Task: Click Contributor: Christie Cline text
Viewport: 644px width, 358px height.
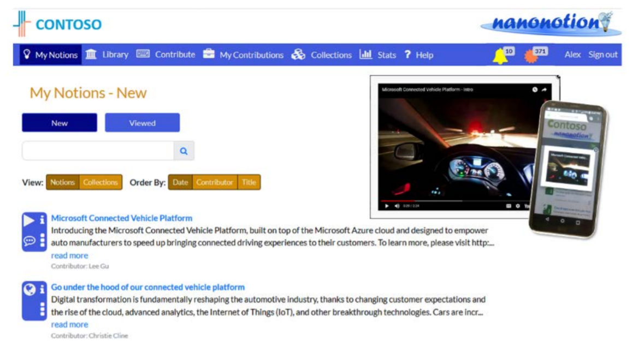Action: tap(90, 336)
